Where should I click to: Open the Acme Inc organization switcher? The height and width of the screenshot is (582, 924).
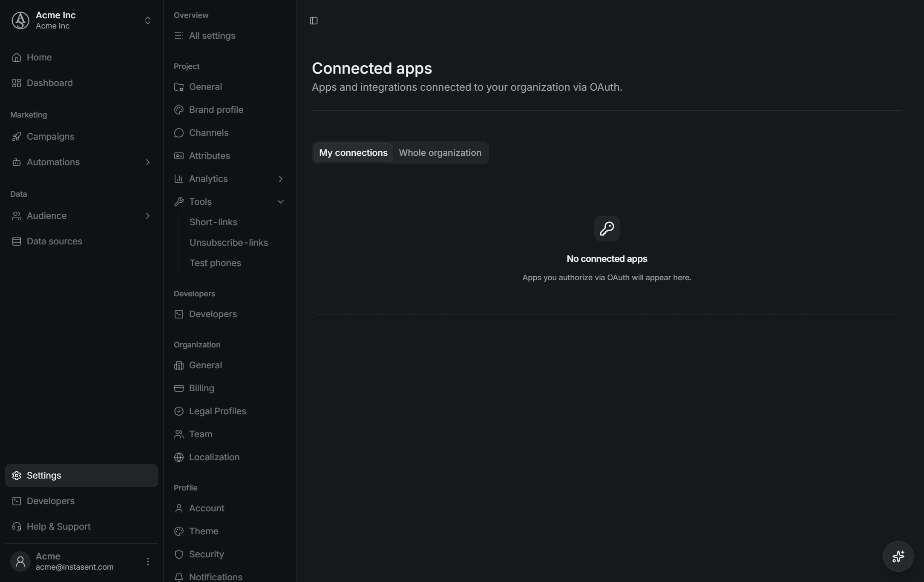coord(81,20)
